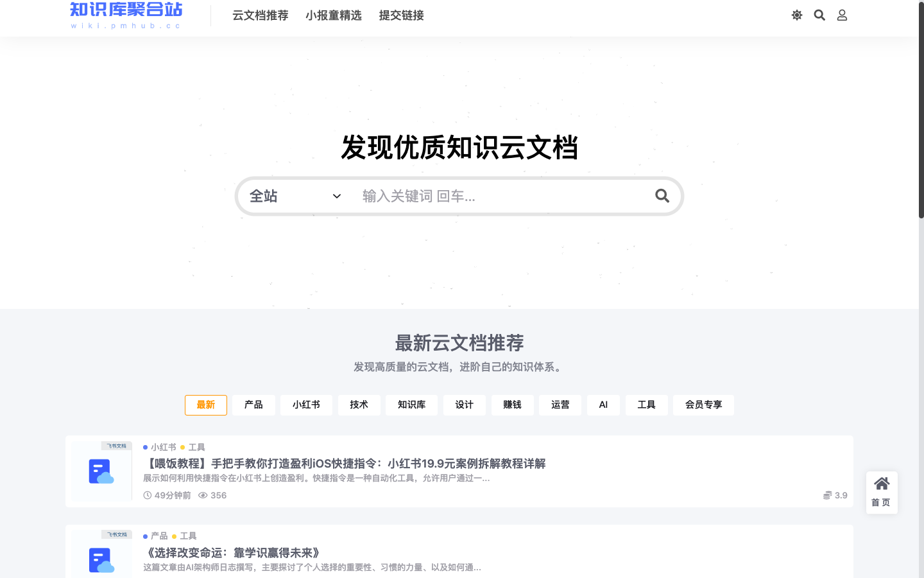Viewport: 924px width, 578px height.
Task: Click the coin icon showing 3.9 points
Action: pyautogui.click(x=826, y=495)
